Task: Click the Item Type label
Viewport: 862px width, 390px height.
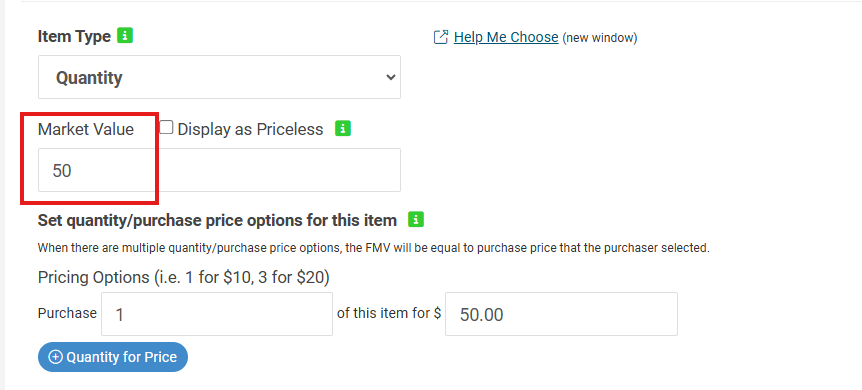Action: pyautogui.click(x=74, y=37)
